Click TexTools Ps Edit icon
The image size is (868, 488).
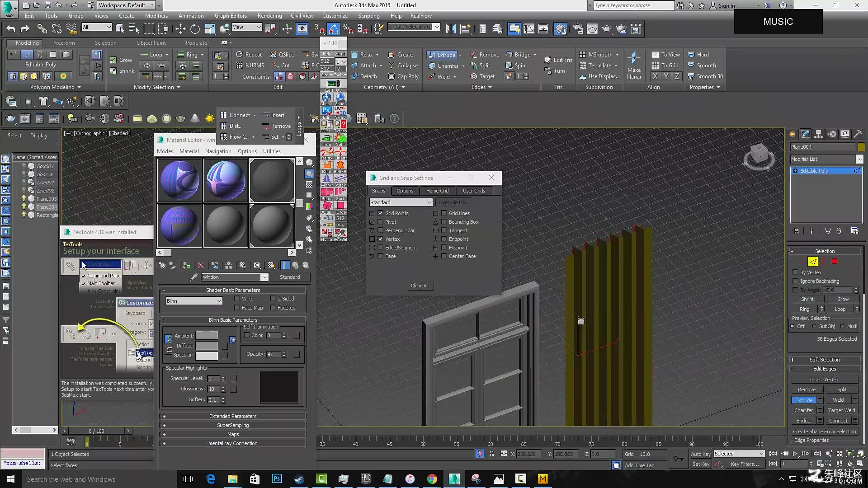tap(326, 111)
